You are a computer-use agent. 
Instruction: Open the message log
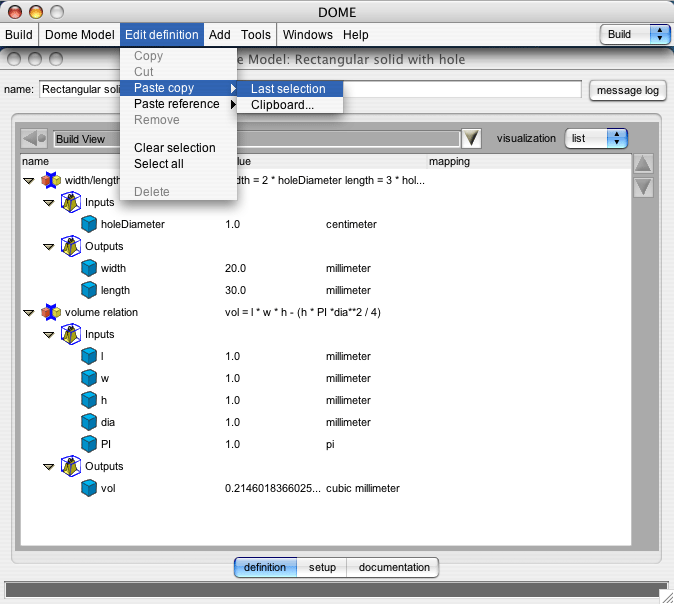pos(628,90)
